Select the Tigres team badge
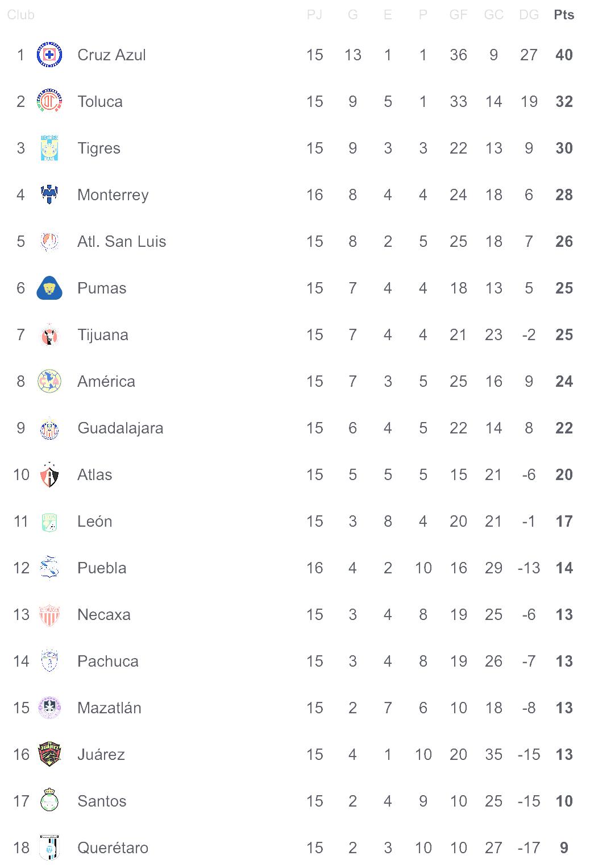Image resolution: width=590 pixels, height=868 pixels. pyautogui.click(x=49, y=148)
